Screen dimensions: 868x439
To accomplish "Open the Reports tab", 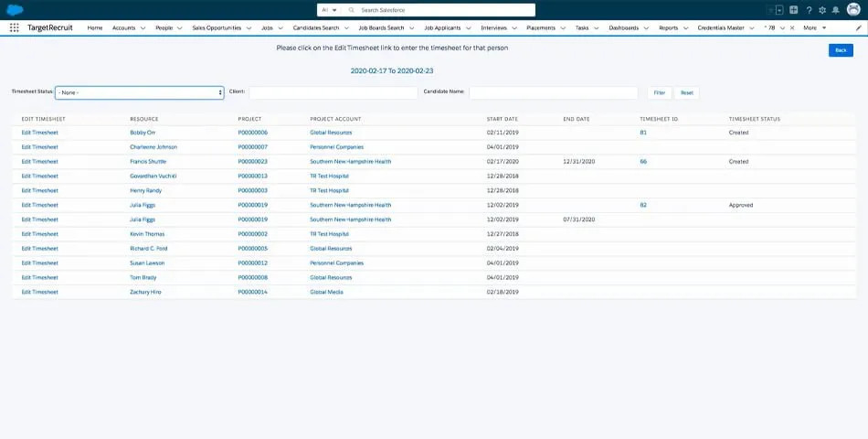I will point(668,28).
